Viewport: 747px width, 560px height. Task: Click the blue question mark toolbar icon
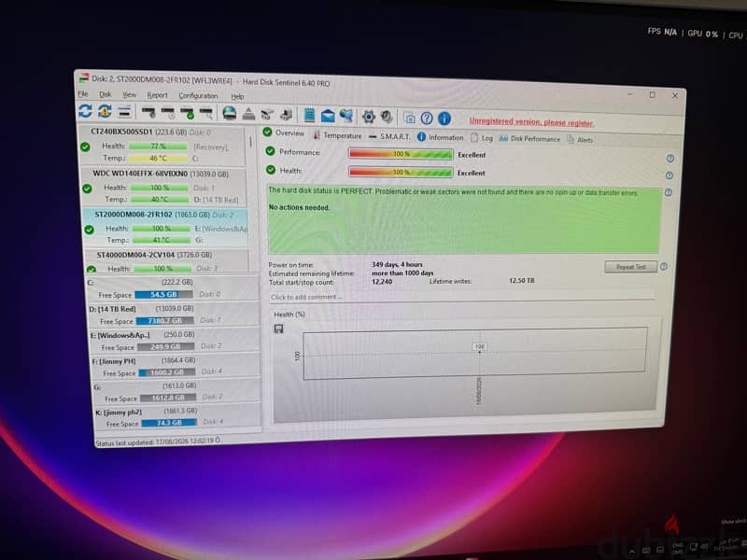point(427,118)
